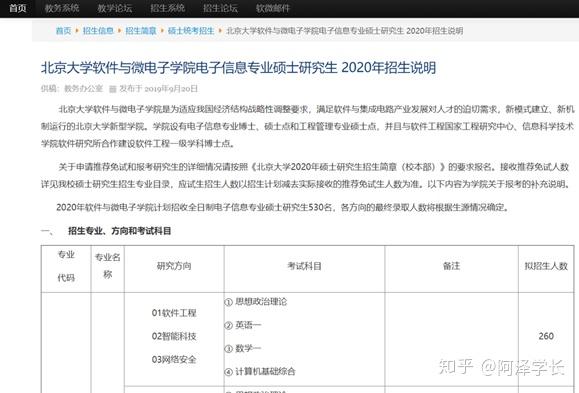Image resolution: width=579 pixels, height=393 pixels.
Task: Go to 硕士统考招生 breadcrumb link
Action: (191, 31)
